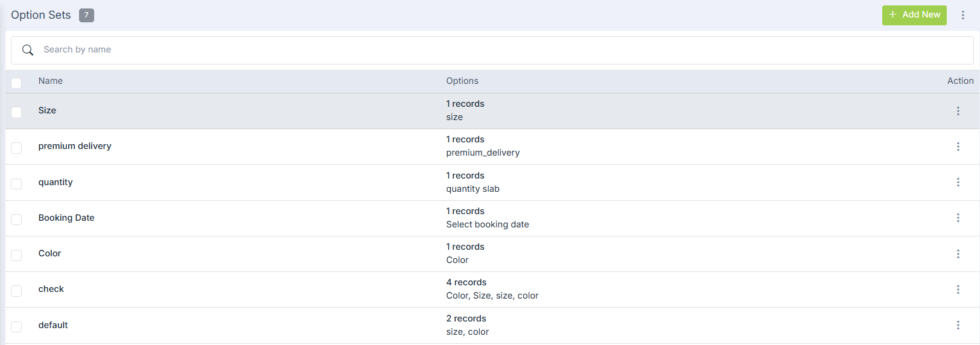Open action menu for Booking Date row
The height and width of the screenshot is (345, 980).
tap(958, 218)
